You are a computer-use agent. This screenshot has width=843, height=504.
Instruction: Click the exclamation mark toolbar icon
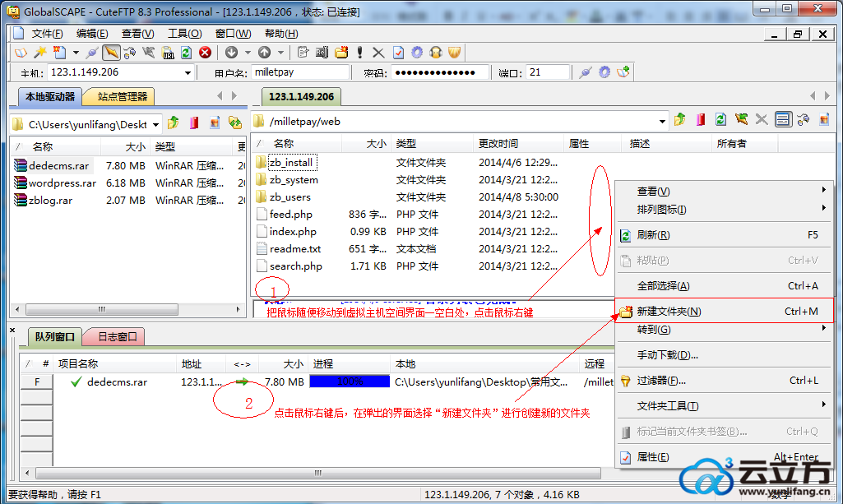359,53
